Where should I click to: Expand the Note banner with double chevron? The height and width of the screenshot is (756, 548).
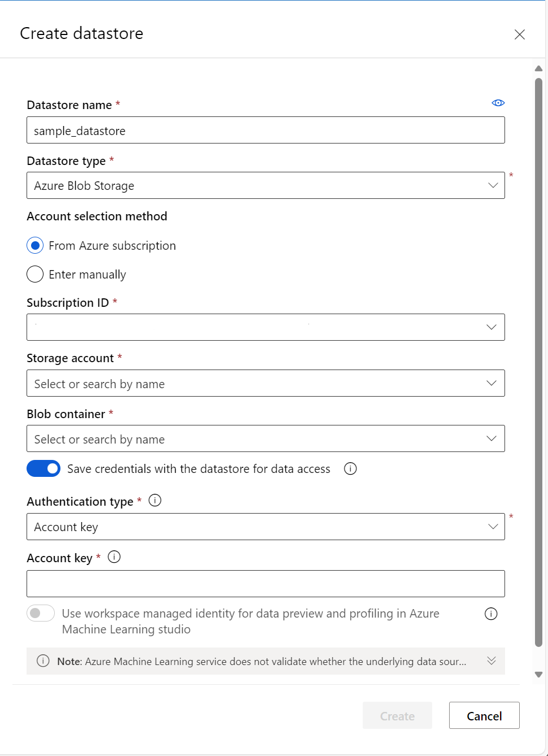[x=492, y=661]
